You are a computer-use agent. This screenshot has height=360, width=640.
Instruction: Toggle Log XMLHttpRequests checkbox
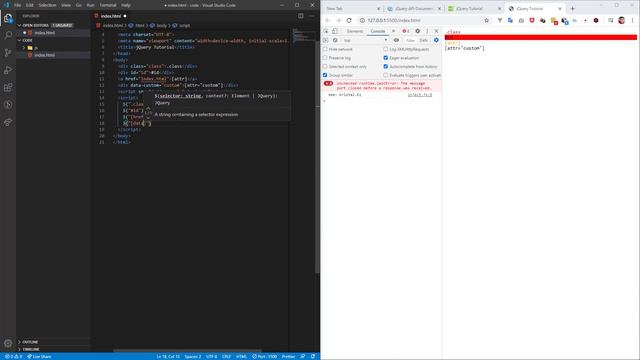click(385, 49)
